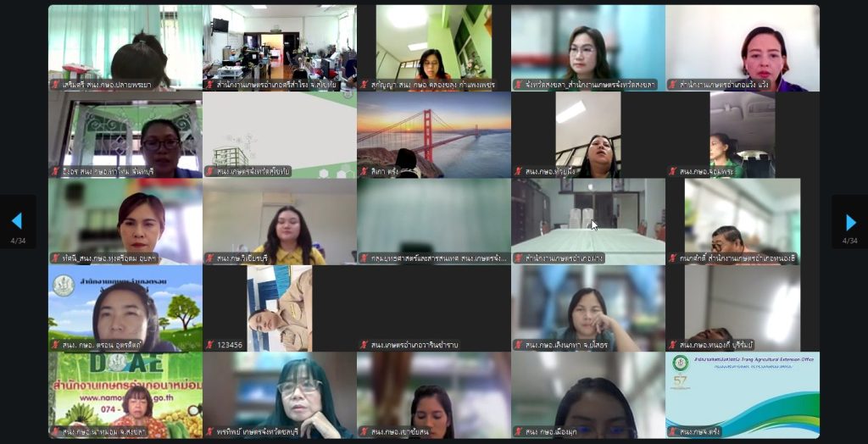Select the tile with cartoon tree background
868x444 pixels.
tap(125, 305)
